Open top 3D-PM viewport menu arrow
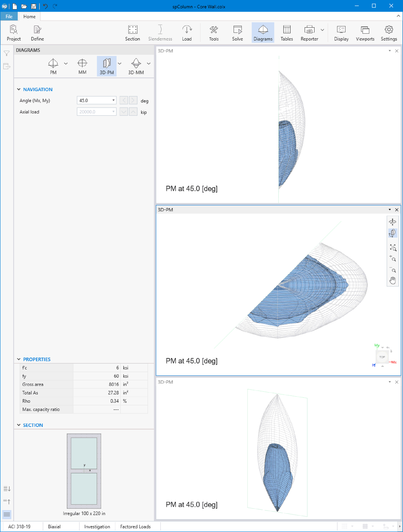This screenshot has width=403, height=532. [x=390, y=51]
